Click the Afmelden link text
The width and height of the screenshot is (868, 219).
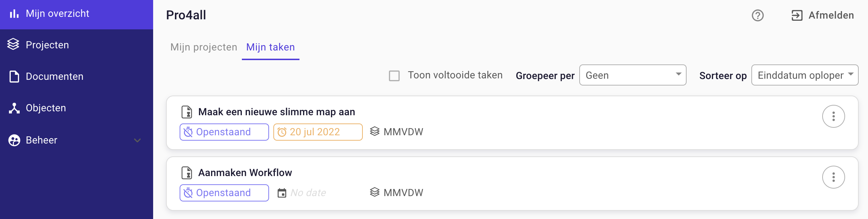tap(831, 15)
